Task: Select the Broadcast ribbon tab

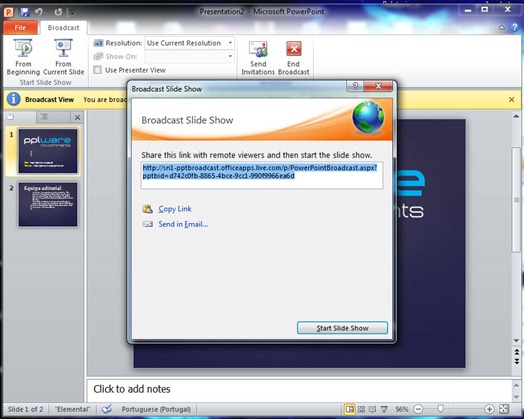Action: (x=63, y=28)
